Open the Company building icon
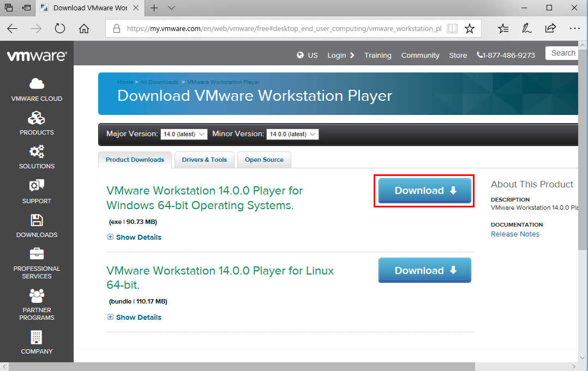The height and width of the screenshot is (371, 588). pyautogui.click(x=37, y=337)
